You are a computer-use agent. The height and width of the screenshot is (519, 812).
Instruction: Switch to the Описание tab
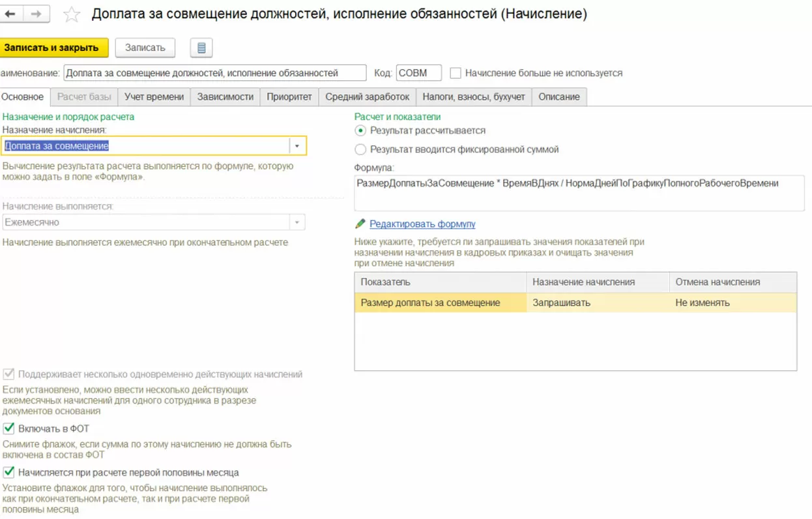point(559,96)
